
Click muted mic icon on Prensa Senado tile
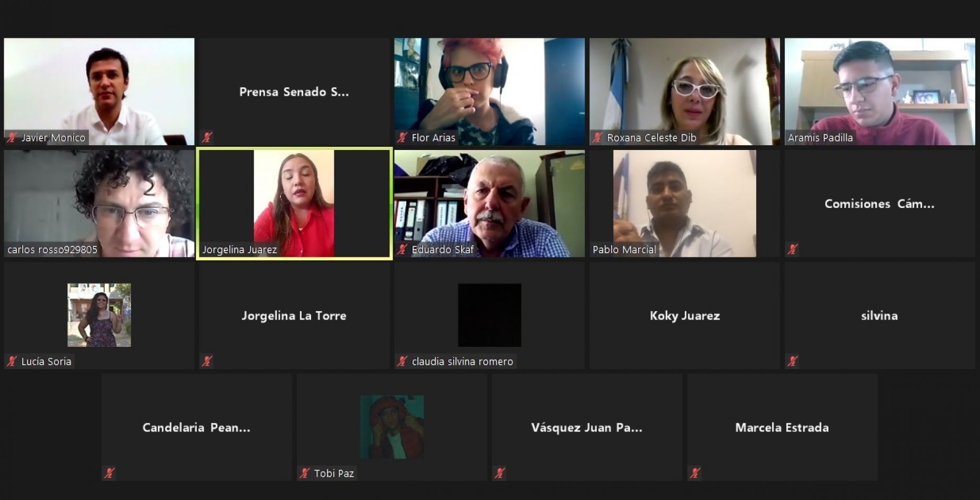pos(207,138)
